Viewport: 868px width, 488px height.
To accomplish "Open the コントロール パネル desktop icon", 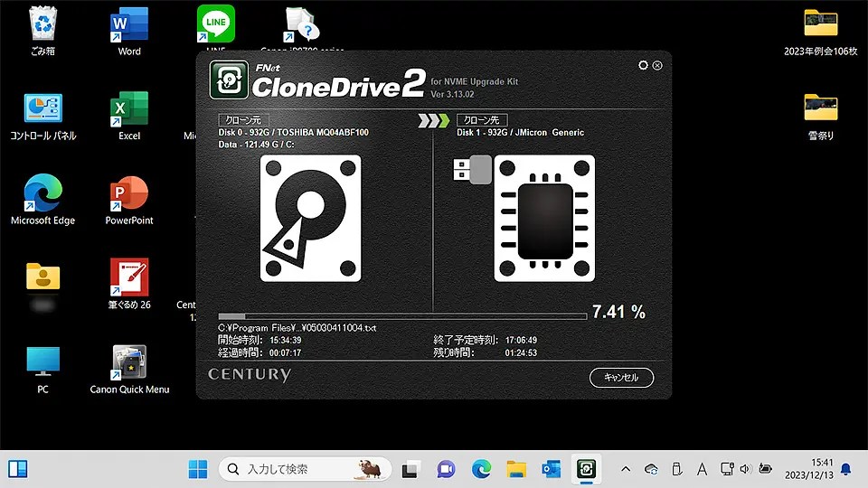I will click(x=42, y=116).
